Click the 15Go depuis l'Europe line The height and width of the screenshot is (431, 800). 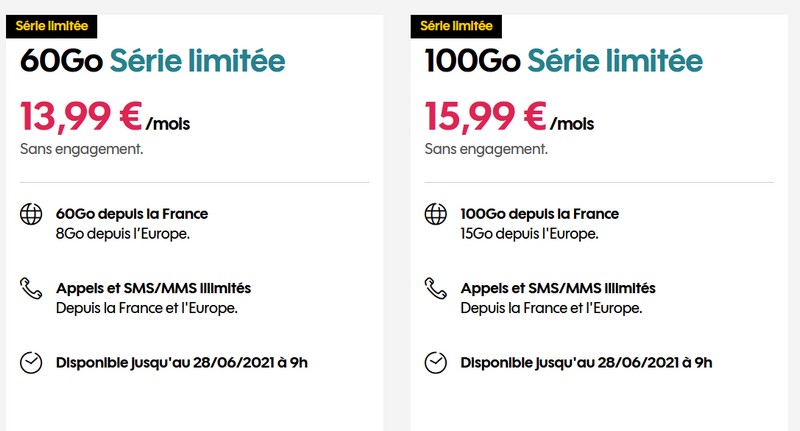coord(529,234)
